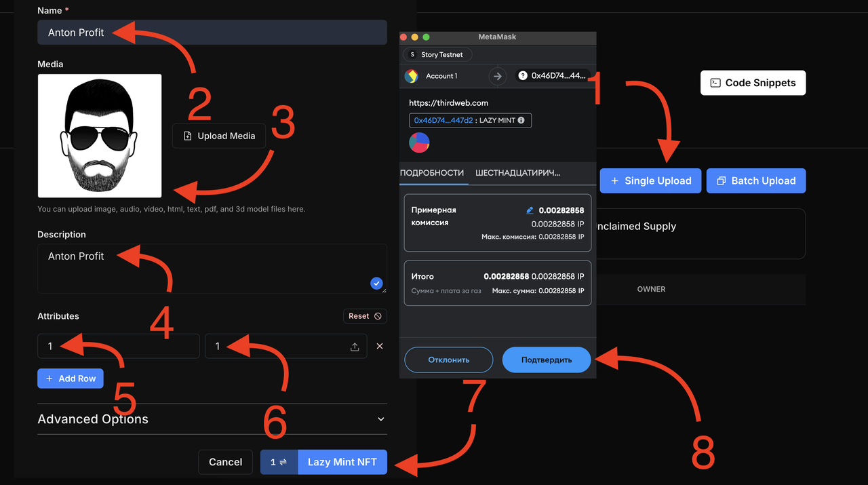Remove the attribute row with X

tap(380, 346)
